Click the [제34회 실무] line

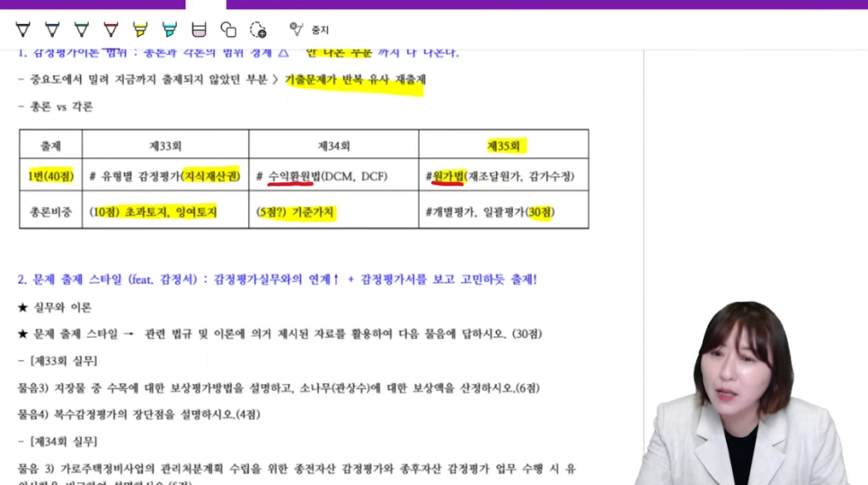pos(58,442)
